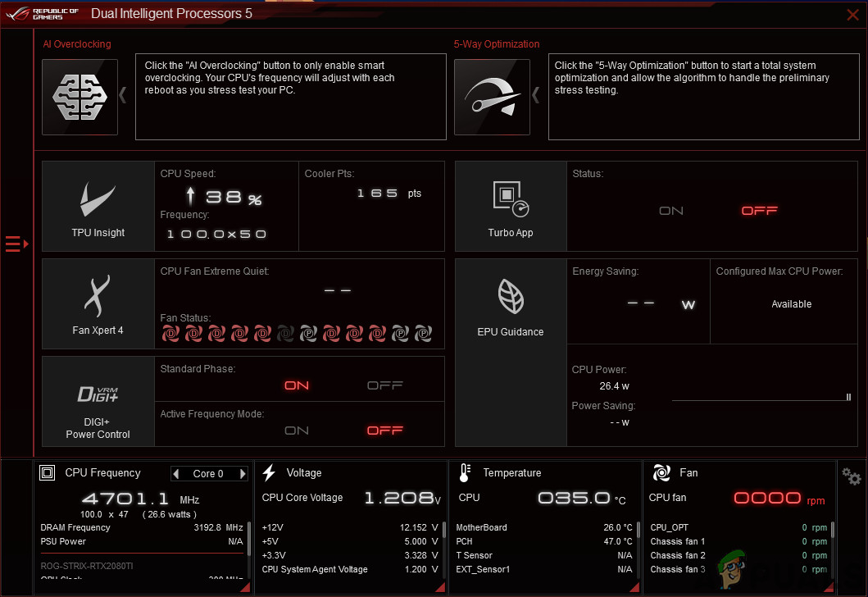Open DIGI+ Power Control panel

point(98,402)
